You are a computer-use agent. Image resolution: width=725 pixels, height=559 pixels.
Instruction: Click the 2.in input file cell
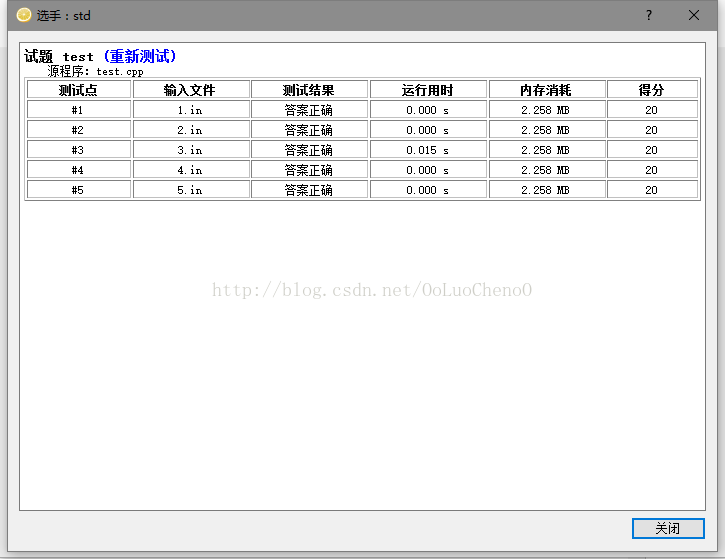pos(191,130)
